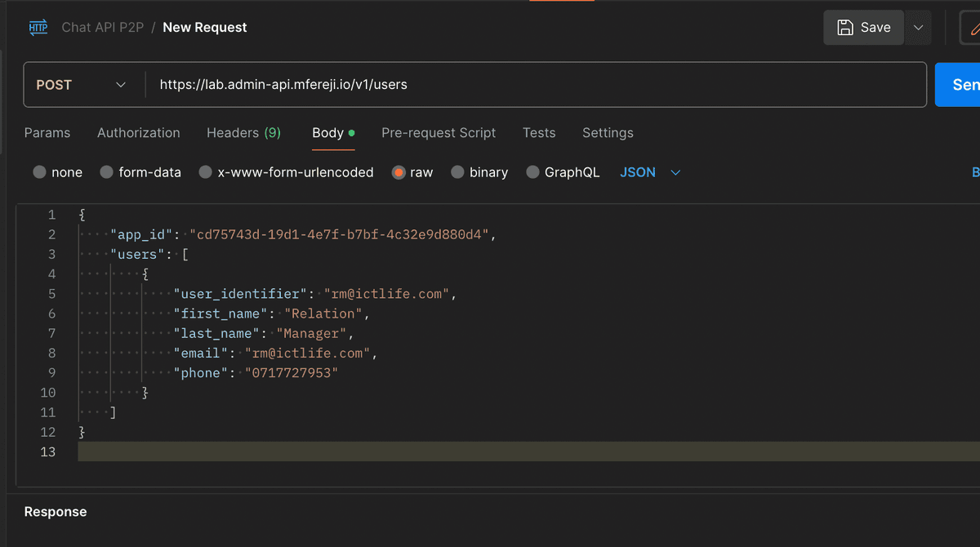Set request body to none

[x=57, y=172]
